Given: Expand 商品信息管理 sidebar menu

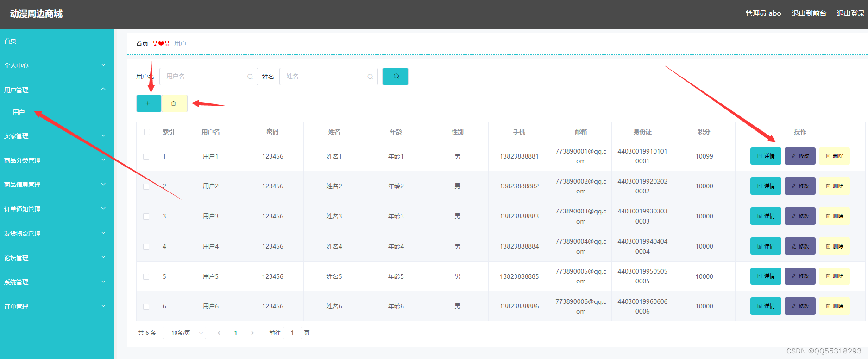Looking at the screenshot, I should click(57, 185).
